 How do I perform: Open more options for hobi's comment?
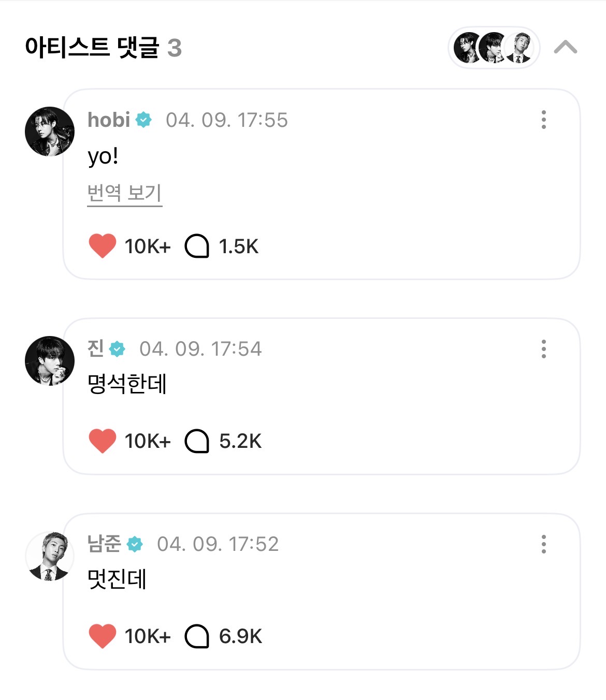pyautogui.click(x=543, y=120)
